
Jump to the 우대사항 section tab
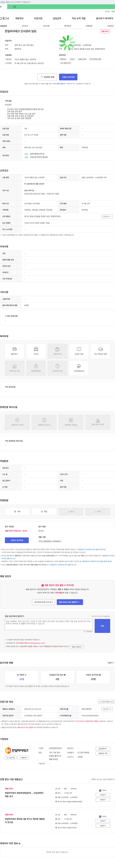[x=46, y=26]
